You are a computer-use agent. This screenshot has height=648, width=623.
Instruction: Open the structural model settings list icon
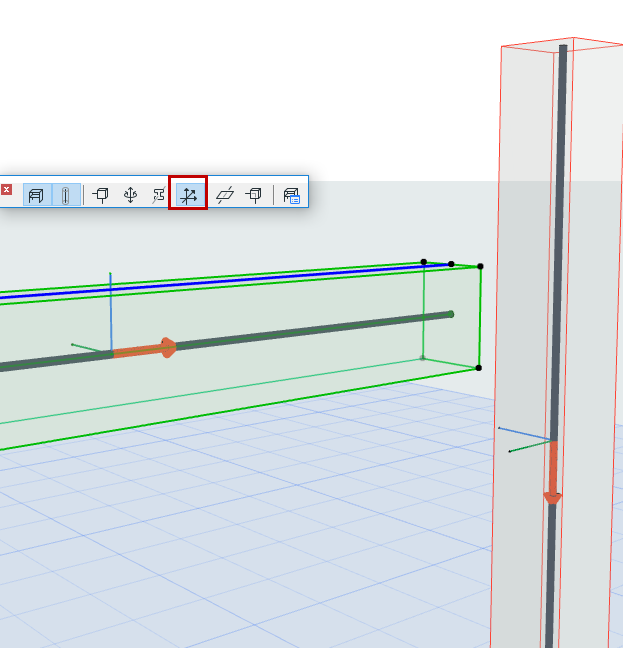(292, 195)
